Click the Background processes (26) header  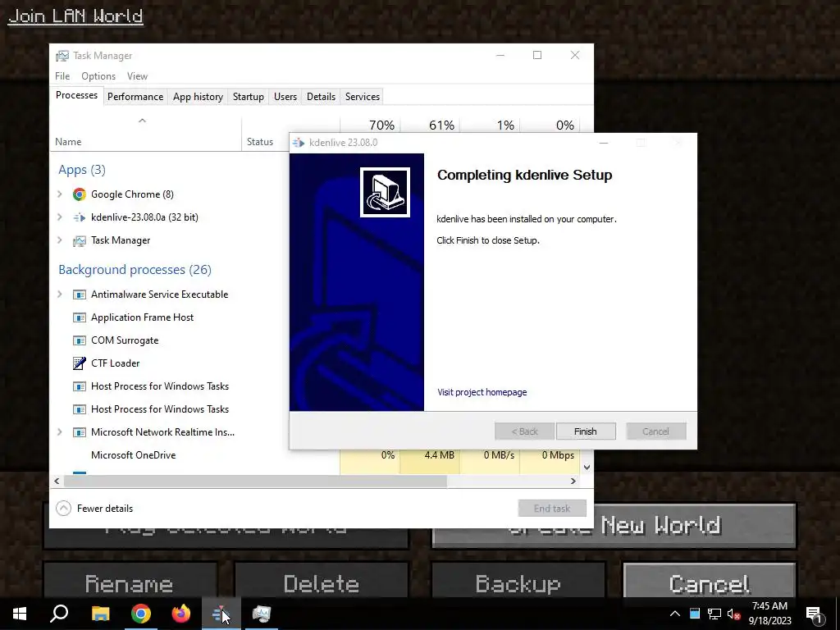[x=135, y=269]
